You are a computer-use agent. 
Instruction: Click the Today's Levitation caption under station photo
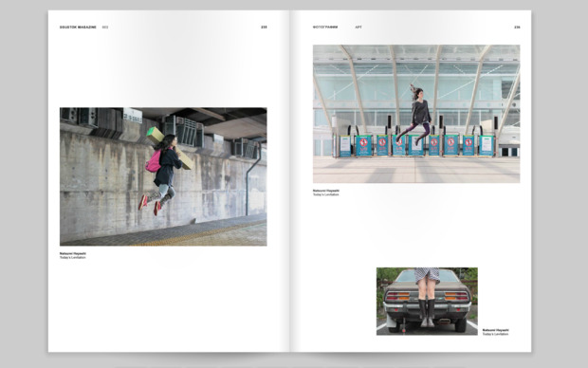(326, 194)
